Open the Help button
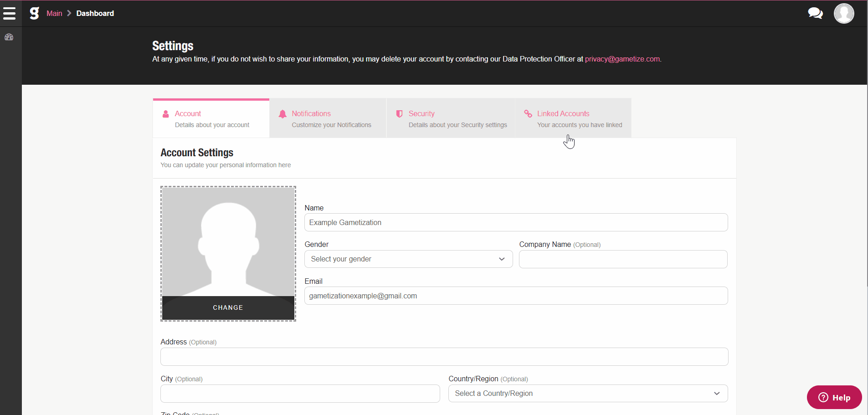868x415 pixels. (834, 397)
